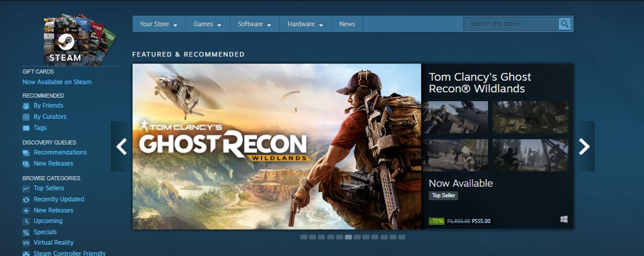
Task: Click the search magnifying glass icon
Action: [564, 24]
